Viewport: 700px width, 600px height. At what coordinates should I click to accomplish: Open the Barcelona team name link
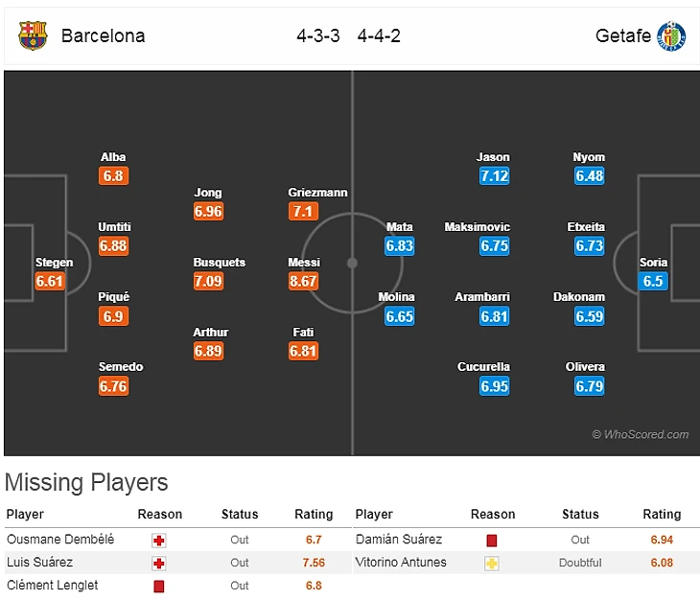click(x=103, y=36)
